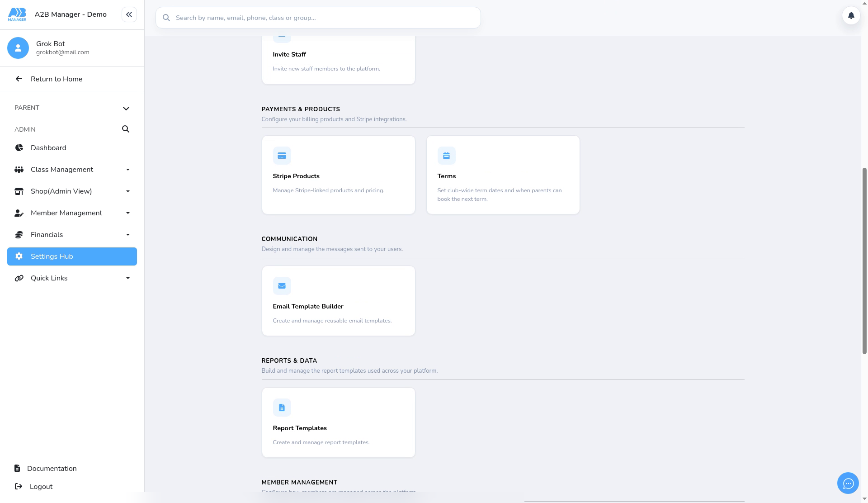Image resolution: width=868 pixels, height=503 pixels.
Task: Click the Logout link
Action: pos(41,487)
